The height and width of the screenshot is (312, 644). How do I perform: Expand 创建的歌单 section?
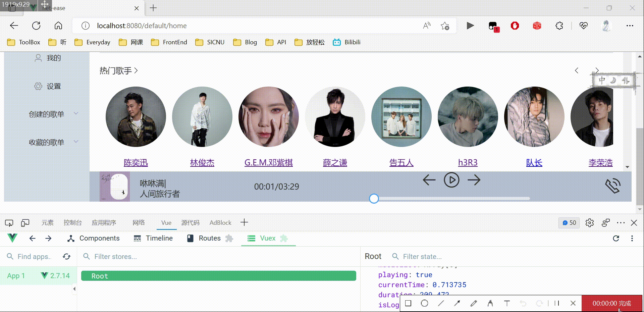(53, 114)
